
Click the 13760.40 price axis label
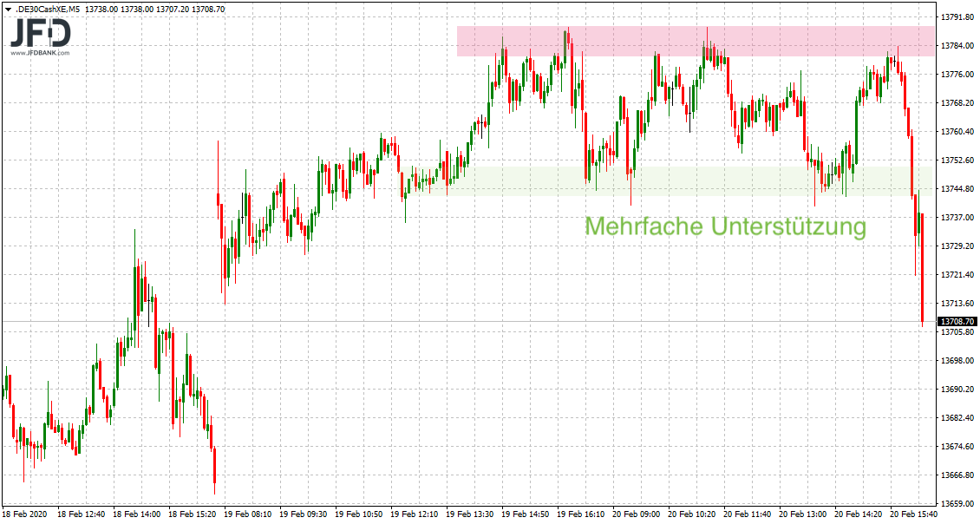click(957, 132)
